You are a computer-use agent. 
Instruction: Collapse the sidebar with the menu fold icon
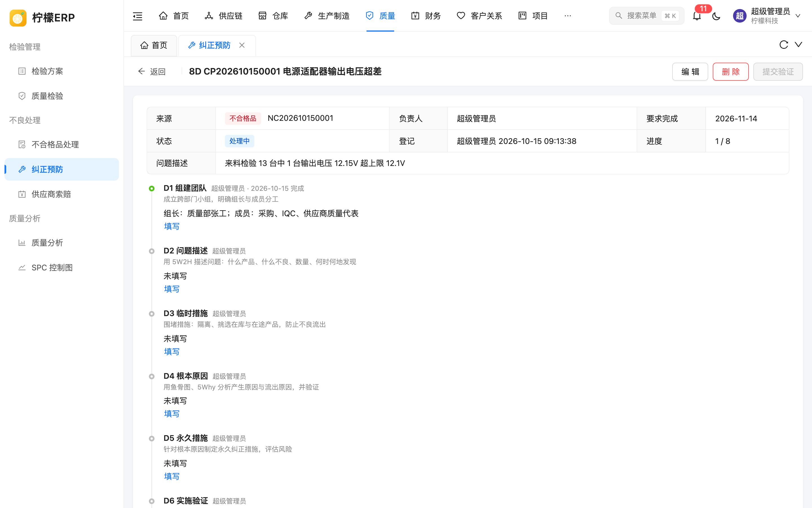(138, 16)
